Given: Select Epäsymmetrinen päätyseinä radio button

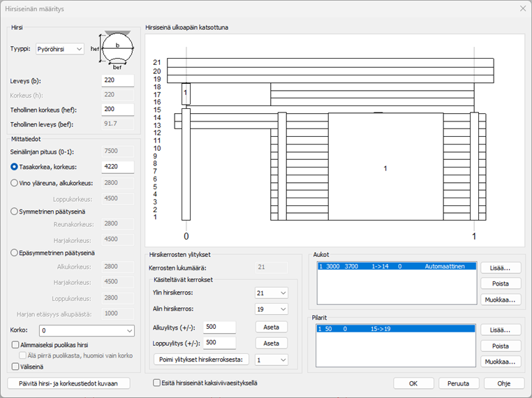Looking at the screenshot, I should (15, 253).
